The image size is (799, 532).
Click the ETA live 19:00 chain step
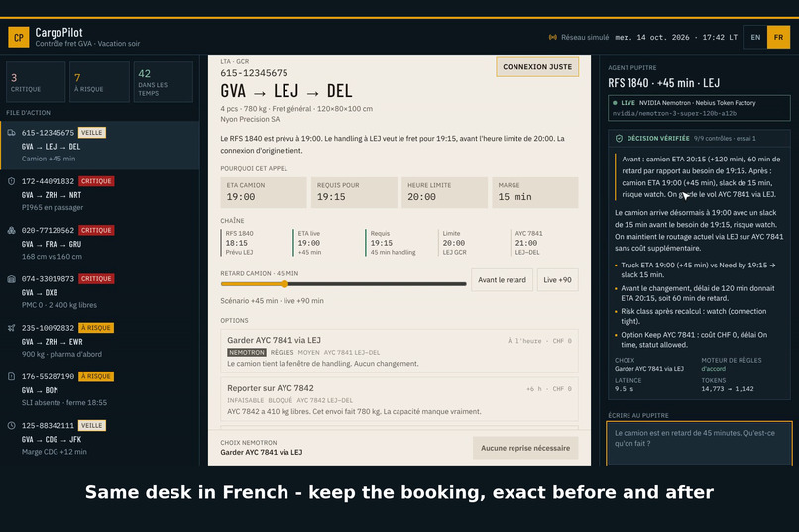pos(327,243)
